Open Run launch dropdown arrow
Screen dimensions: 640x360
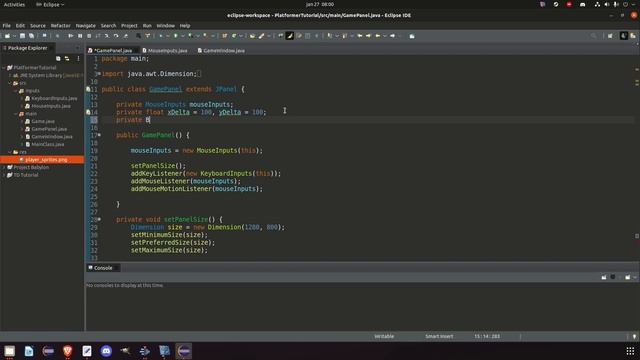182,36
